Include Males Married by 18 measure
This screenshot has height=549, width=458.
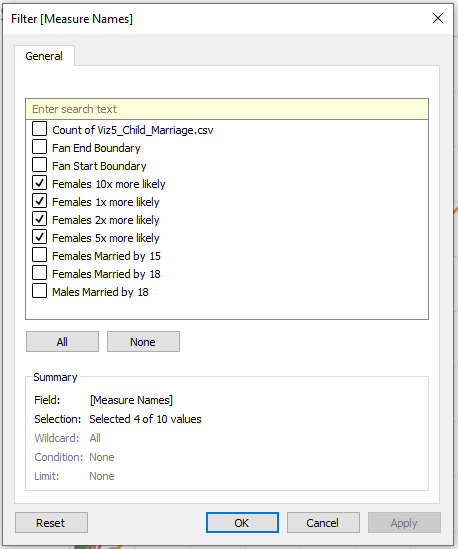[x=39, y=291]
